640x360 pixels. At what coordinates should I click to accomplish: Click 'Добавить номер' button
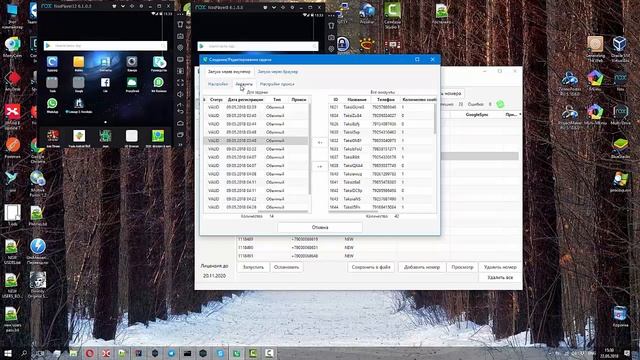tap(422, 267)
